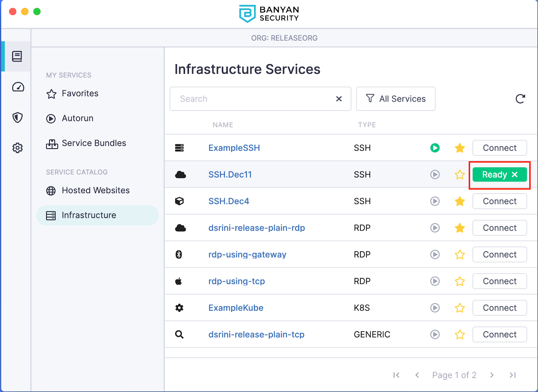This screenshot has height=392, width=538.
Task: Click the dsrini-release-plain-tcp magnifier icon
Action: pyautogui.click(x=180, y=335)
